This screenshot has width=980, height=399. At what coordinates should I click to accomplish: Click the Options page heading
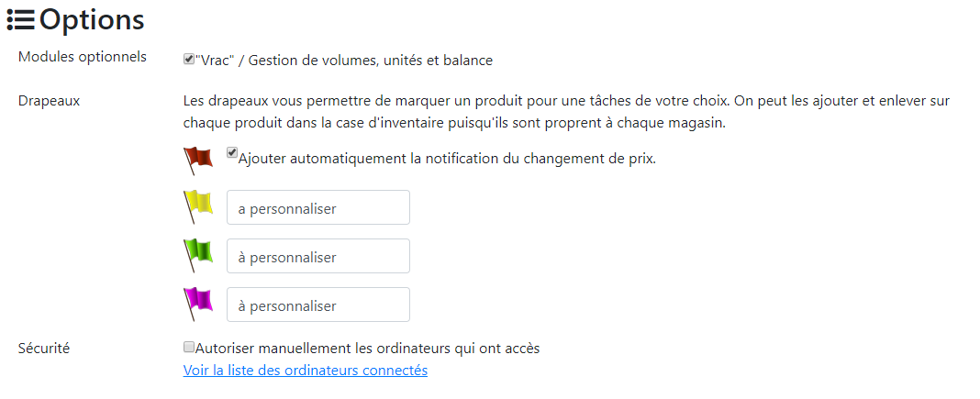[92, 20]
